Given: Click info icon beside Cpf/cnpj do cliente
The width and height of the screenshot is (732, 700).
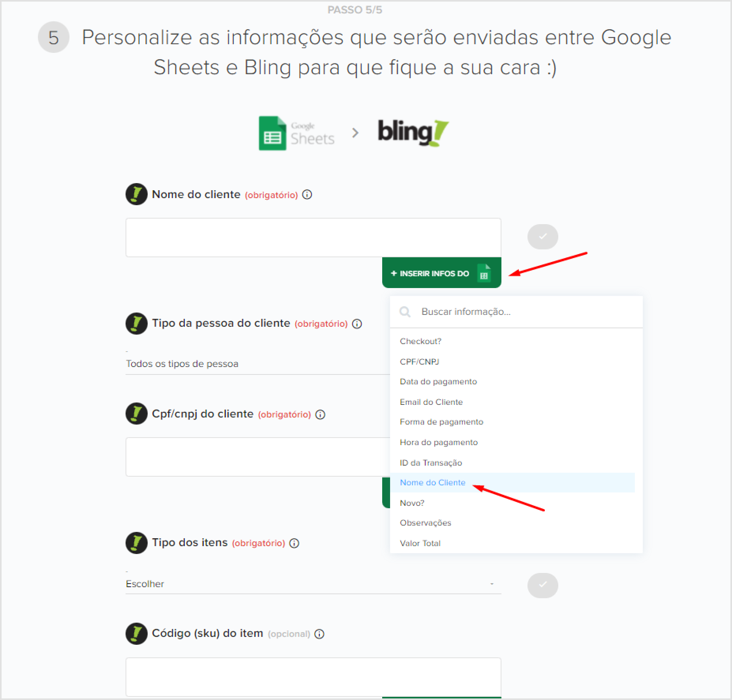Looking at the screenshot, I should tap(320, 415).
